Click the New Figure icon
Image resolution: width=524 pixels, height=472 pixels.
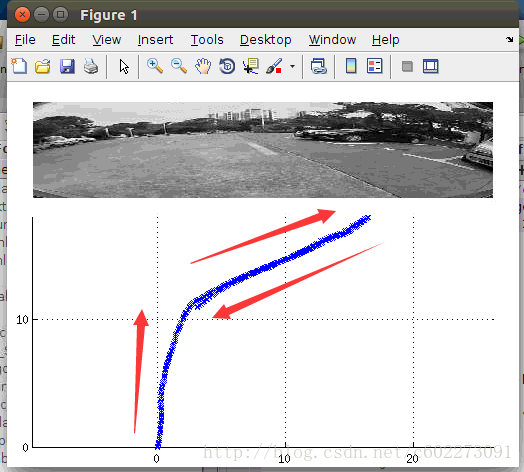19,66
